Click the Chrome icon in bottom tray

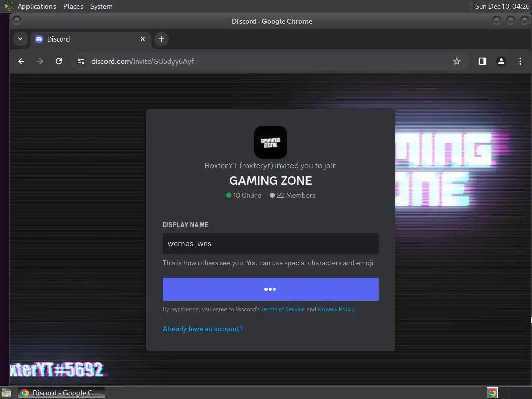(x=492, y=393)
